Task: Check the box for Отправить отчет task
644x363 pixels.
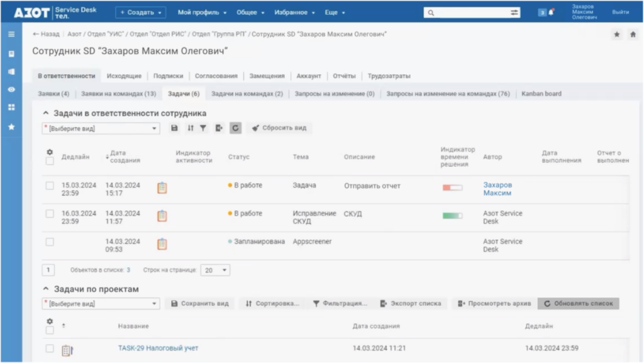Action: pyautogui.click(x=50, y=186)
